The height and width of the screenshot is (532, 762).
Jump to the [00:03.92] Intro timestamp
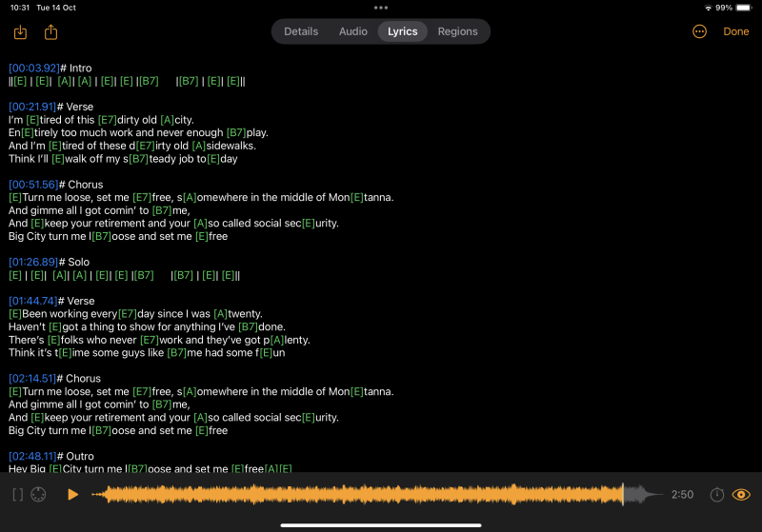coord(33,69)
